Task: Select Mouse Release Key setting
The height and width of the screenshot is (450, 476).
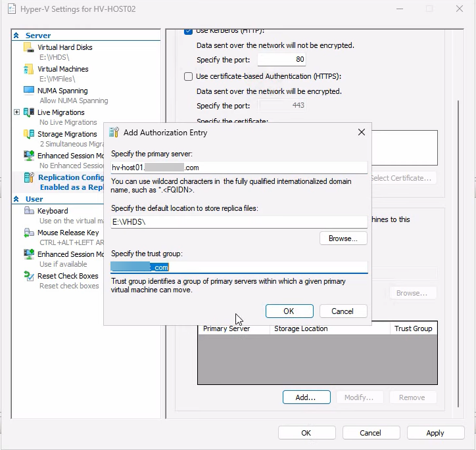Action: coord(68,233)
